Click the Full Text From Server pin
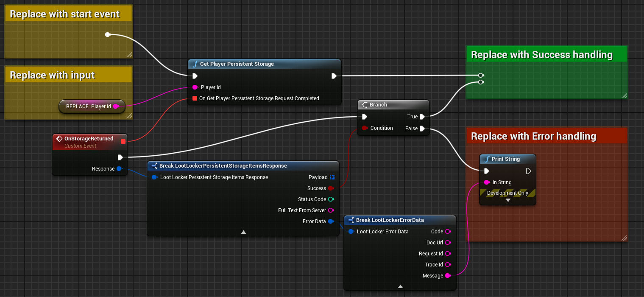The width and height of the screenshot is (644, 297). 331,210
